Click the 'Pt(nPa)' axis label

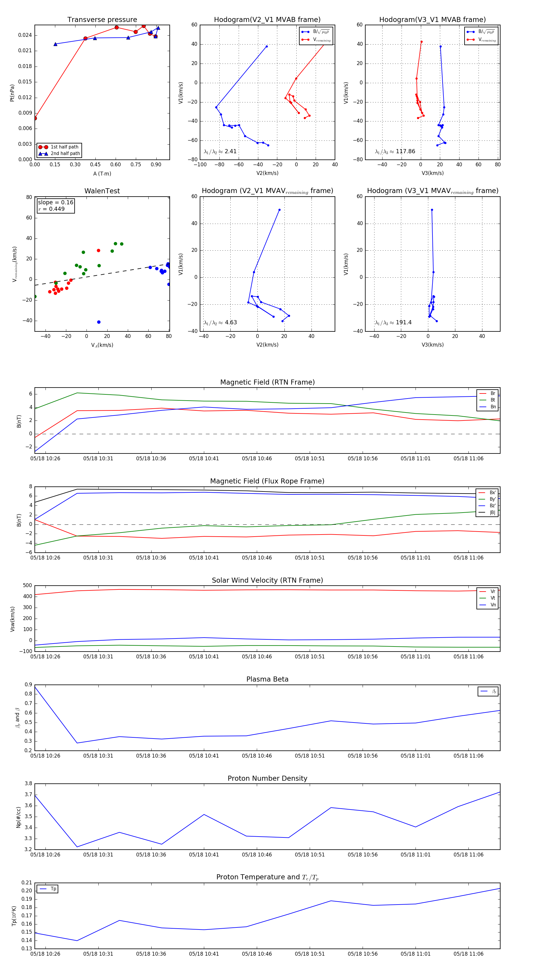point(12,92)
